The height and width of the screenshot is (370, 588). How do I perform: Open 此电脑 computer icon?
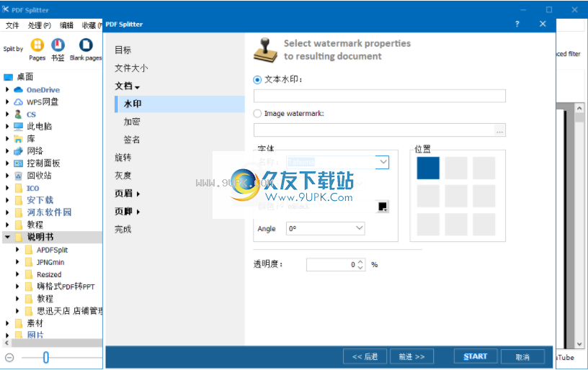[x=19, y=126]
